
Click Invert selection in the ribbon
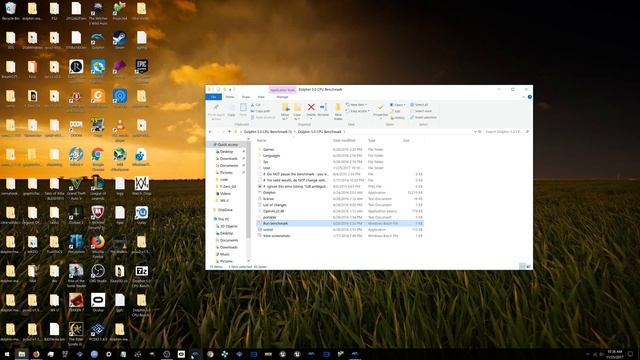point(423,118)
